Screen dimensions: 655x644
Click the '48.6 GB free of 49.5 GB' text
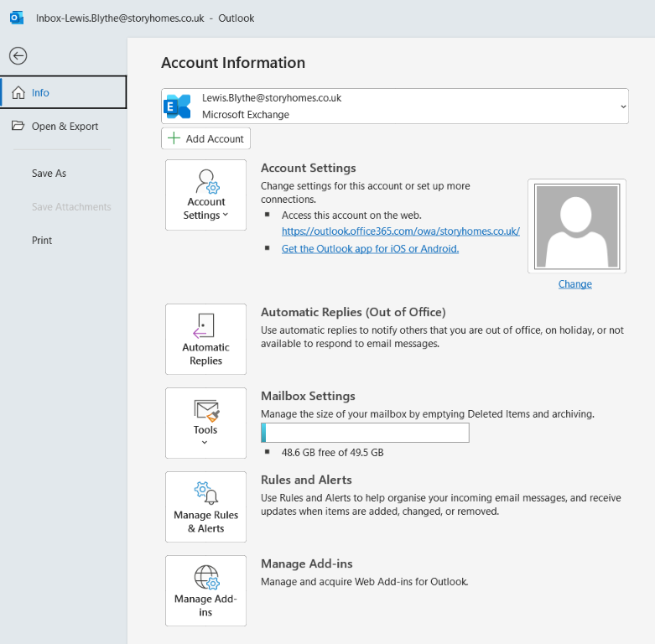click(x=332, y=453)
